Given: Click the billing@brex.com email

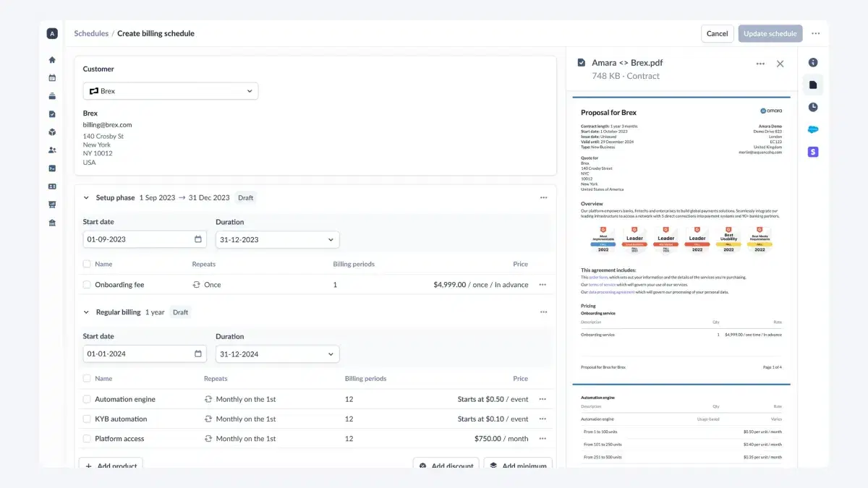Looking at the screenshot, I should [x=107, y=125].
